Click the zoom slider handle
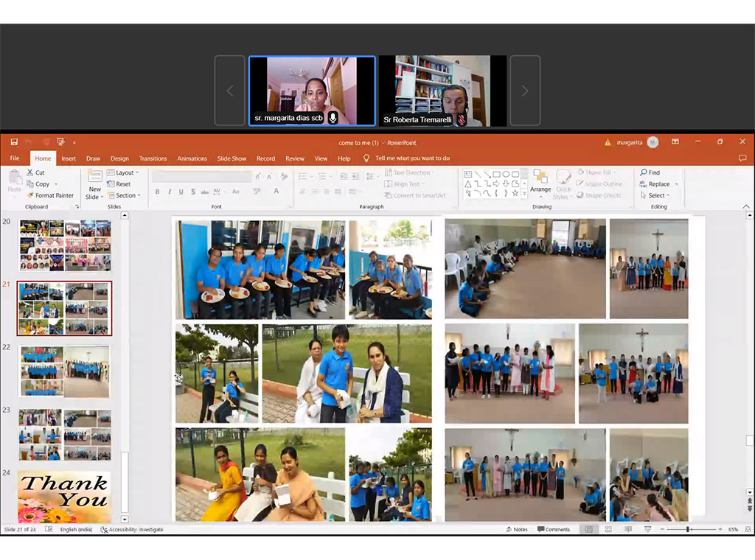The width and height of the screenshot is (755, 560). click(688, 529)
